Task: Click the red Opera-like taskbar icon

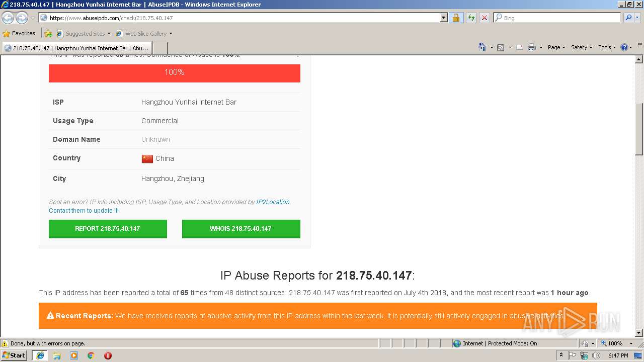Action: [108, 355]
